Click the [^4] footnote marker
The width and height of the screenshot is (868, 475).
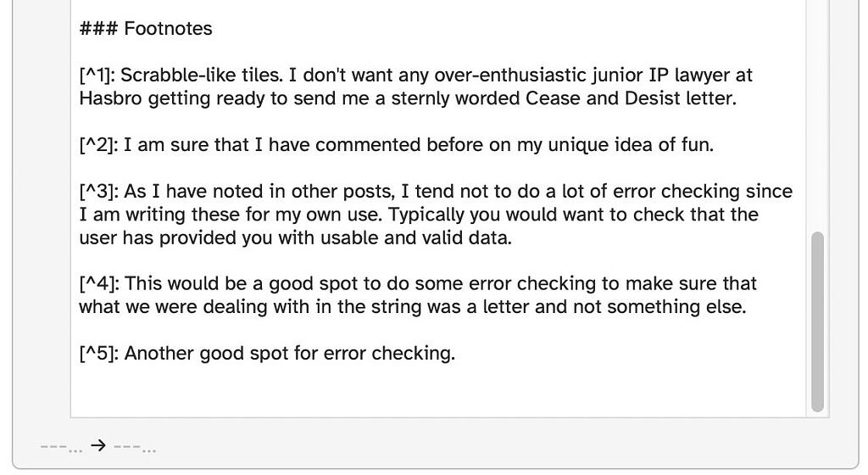100,283
